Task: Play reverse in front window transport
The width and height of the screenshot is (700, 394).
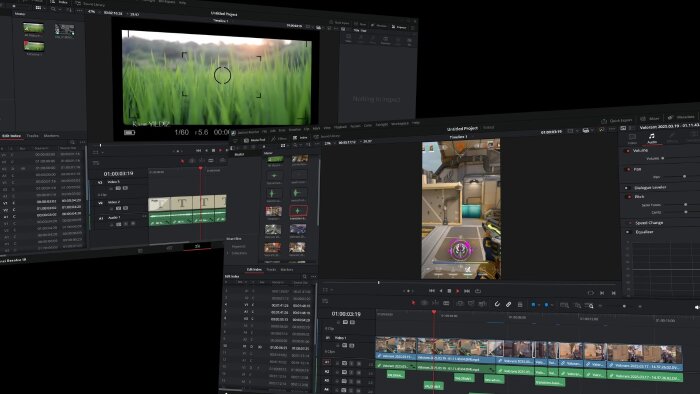Action: tap(441, 291)
